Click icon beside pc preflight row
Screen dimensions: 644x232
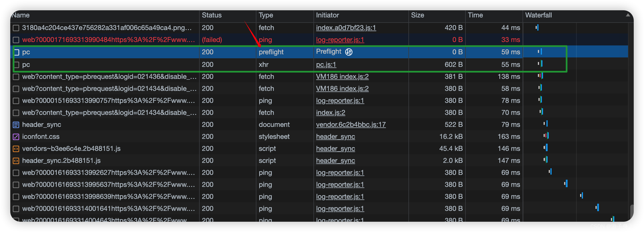click(17, 52)
